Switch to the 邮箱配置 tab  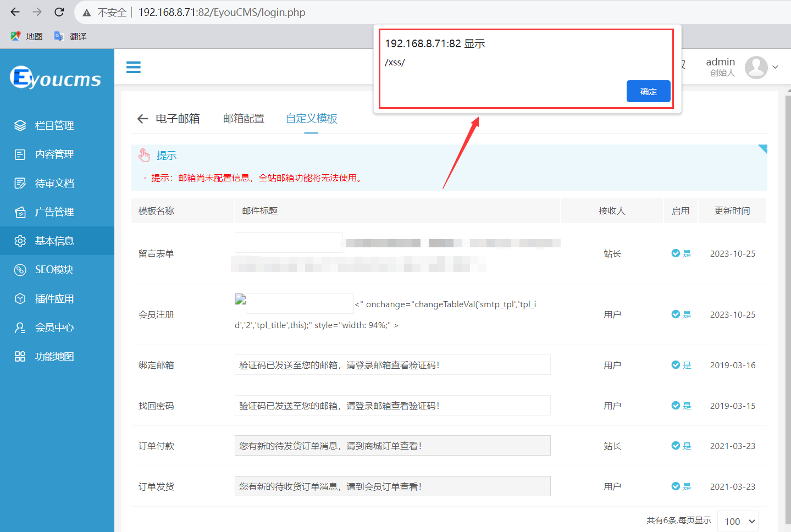point(244,119)
